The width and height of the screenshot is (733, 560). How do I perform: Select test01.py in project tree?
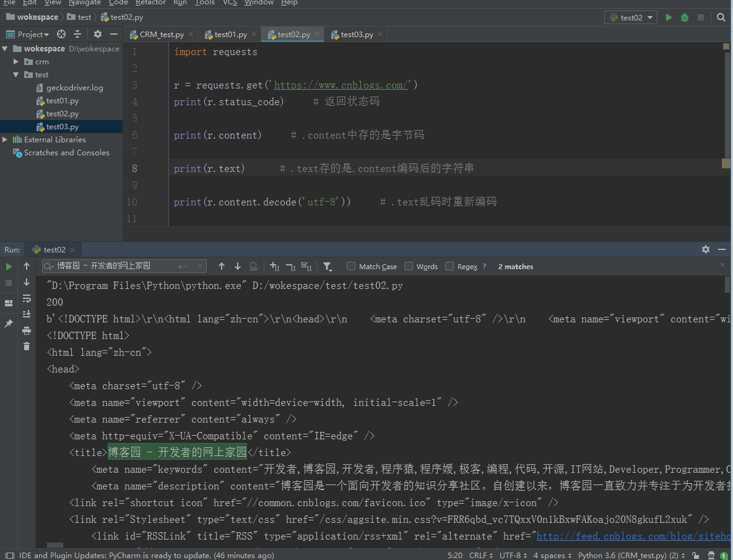point(62,101)
